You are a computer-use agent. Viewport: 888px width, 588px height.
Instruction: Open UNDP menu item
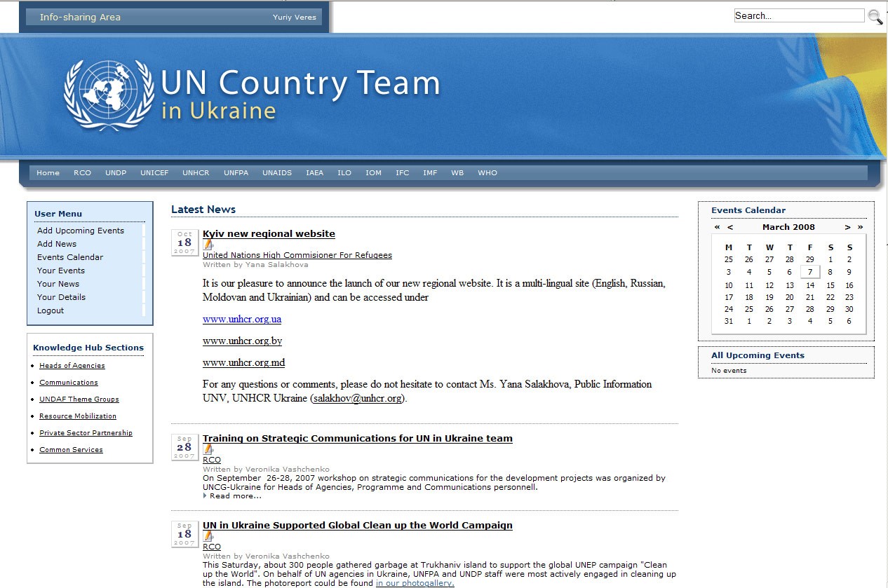(116, 173)
